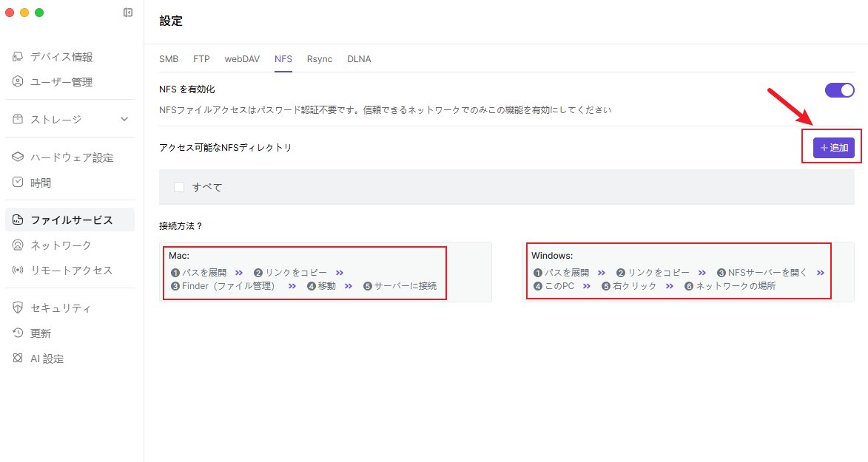This screenshot has height=462, width=868.
Task: Open the webDAV tab
Action: 242,59
